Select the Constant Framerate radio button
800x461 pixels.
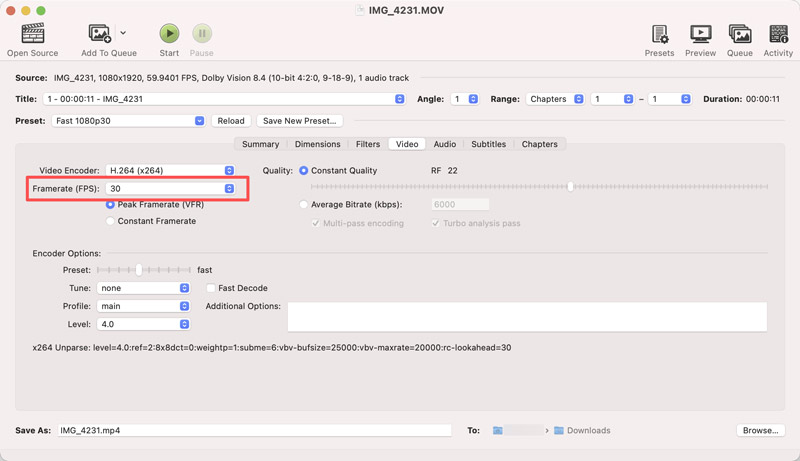coord(110,221)
